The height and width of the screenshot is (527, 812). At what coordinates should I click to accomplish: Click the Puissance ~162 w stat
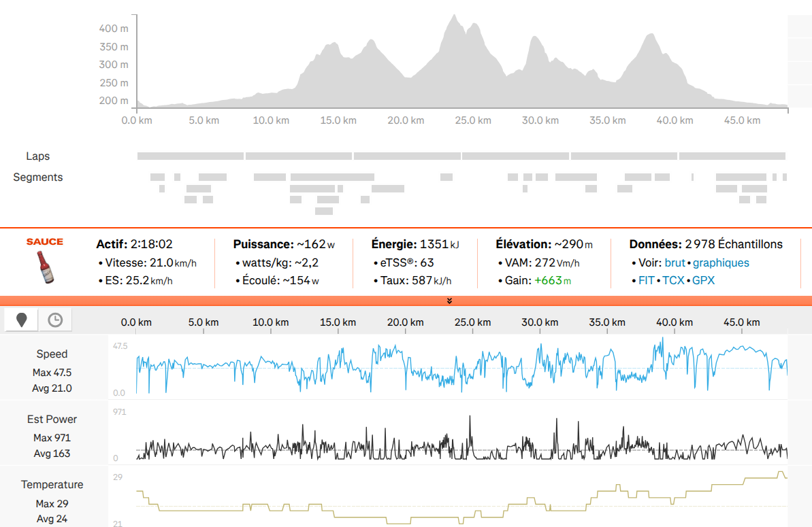(284, 244)
